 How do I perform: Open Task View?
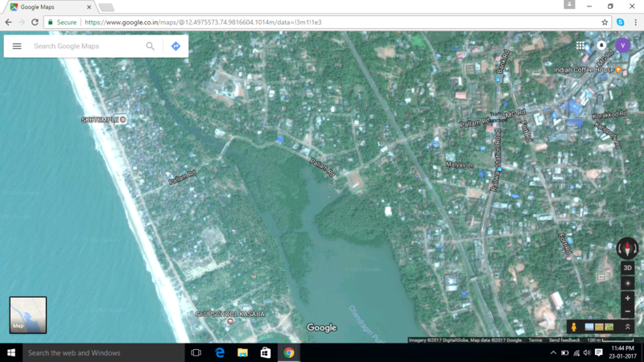tap(196, 352)
